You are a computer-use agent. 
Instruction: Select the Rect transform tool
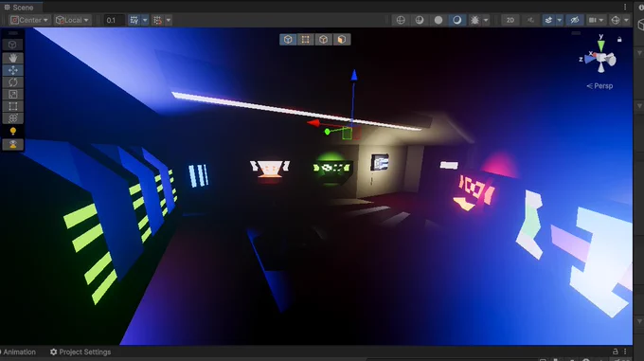[12, 106]
